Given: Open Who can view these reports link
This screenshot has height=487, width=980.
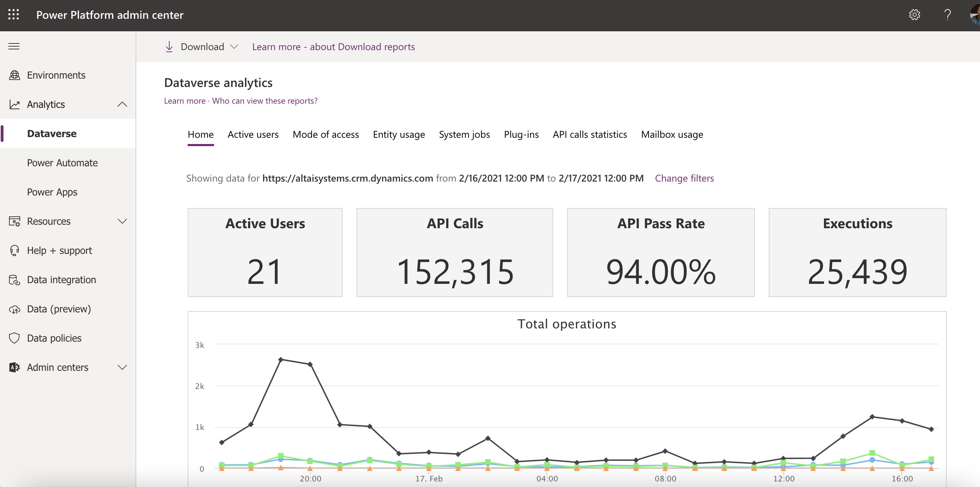Looking at the screenshot, I should point(265,101).
